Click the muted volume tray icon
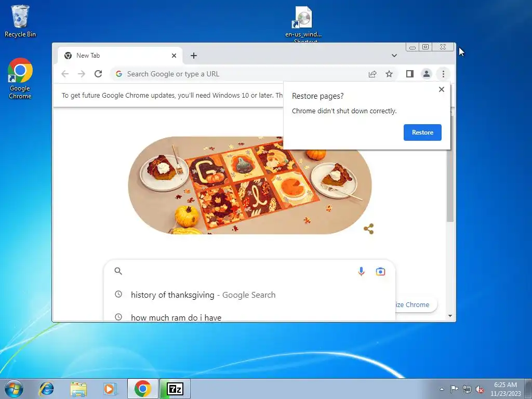Screen dimensions: 532x399 [x=480, y=389]
